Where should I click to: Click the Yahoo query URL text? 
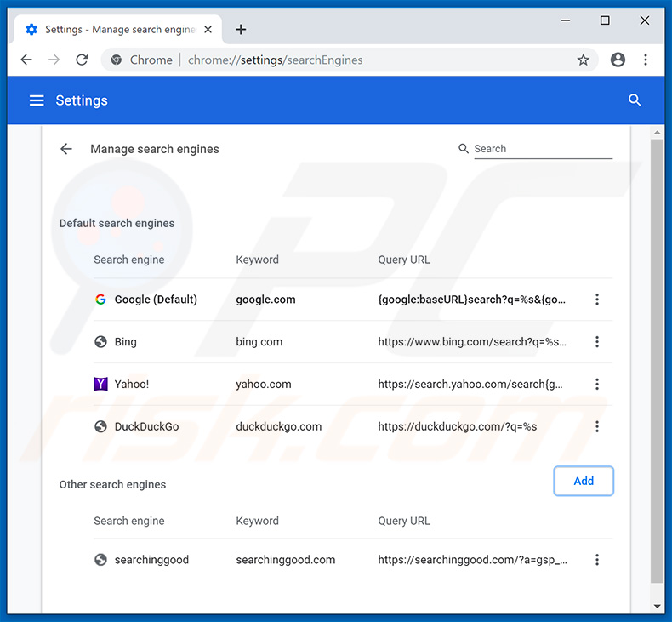pyautogui.click(x=470, y=384)
